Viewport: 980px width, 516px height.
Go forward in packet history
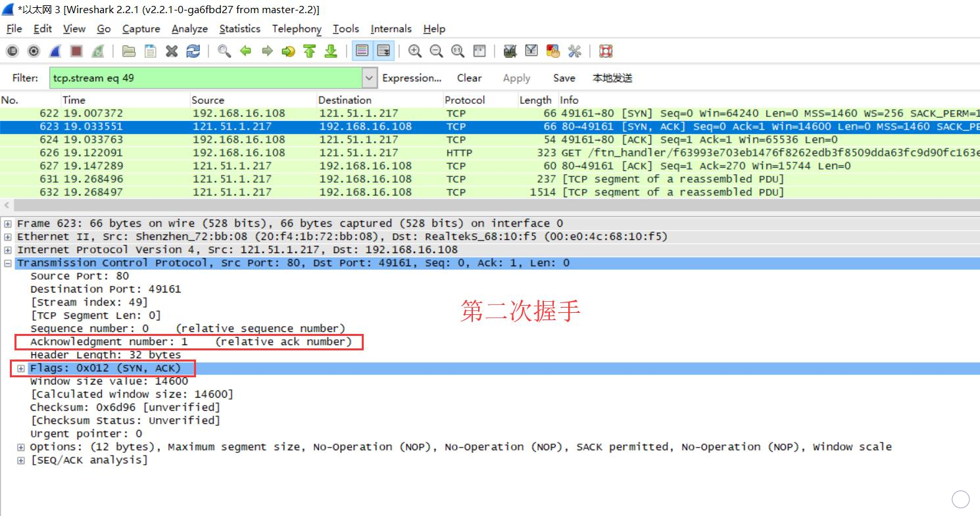pyautogui.click(x=267, y=51)
